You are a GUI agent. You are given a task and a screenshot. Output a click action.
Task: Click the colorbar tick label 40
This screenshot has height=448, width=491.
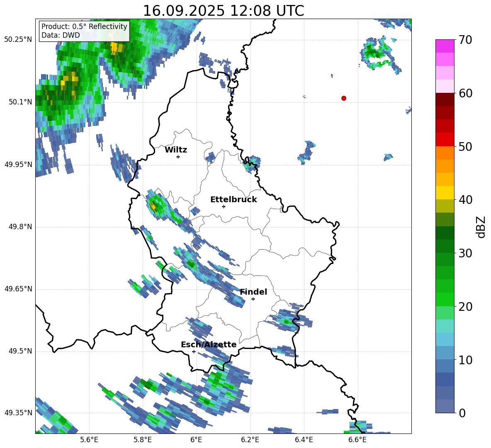[x=465, y=200]
